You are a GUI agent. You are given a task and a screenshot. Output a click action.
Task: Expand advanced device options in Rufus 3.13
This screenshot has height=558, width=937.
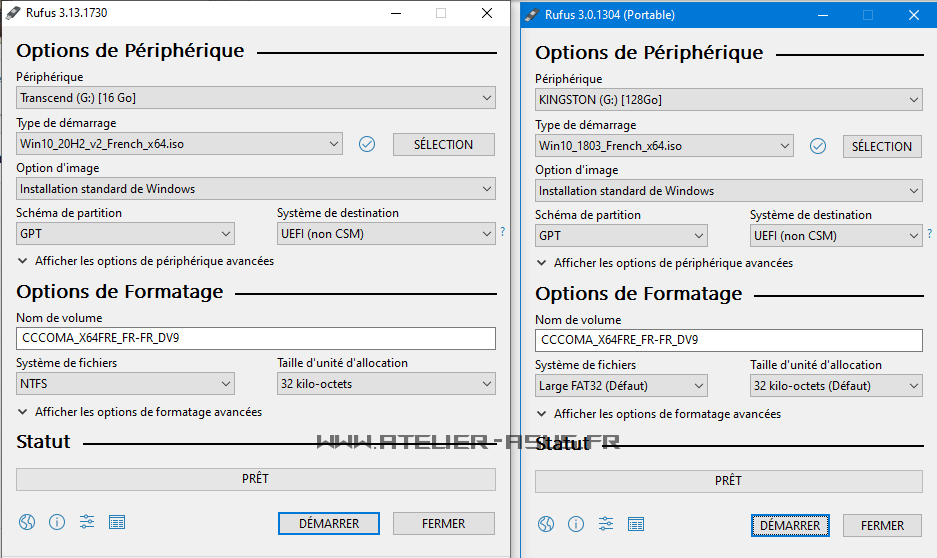(x=145, y=261)
